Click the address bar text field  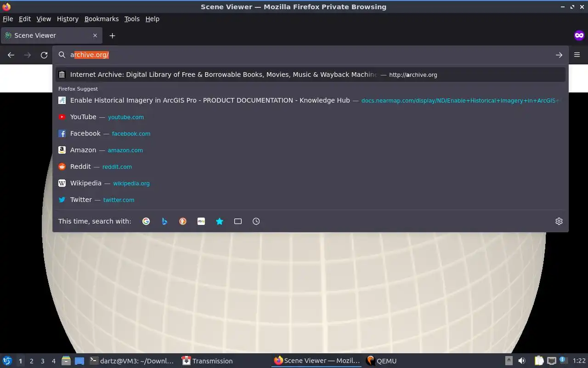[x=311, y=55]
